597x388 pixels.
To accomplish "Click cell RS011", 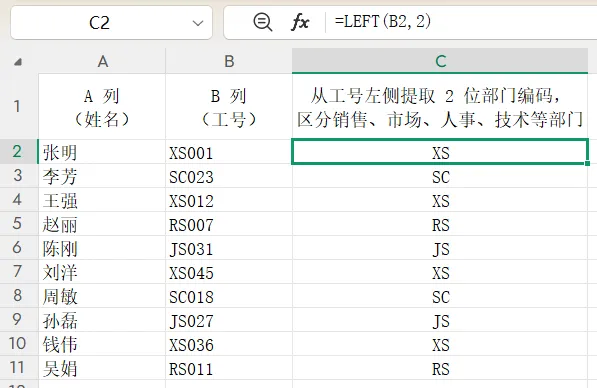I will [x=229, y=368].
